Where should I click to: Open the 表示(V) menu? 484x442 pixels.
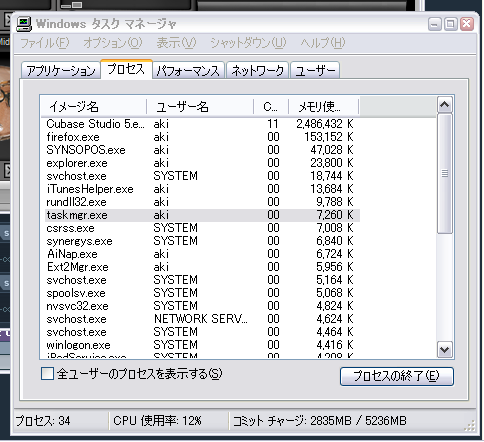176,43
